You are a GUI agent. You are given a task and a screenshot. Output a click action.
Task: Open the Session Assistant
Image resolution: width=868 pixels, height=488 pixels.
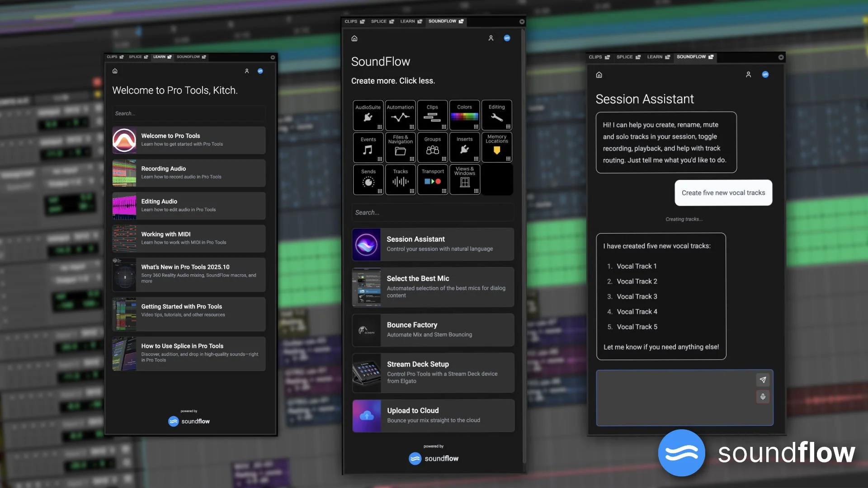432,244
